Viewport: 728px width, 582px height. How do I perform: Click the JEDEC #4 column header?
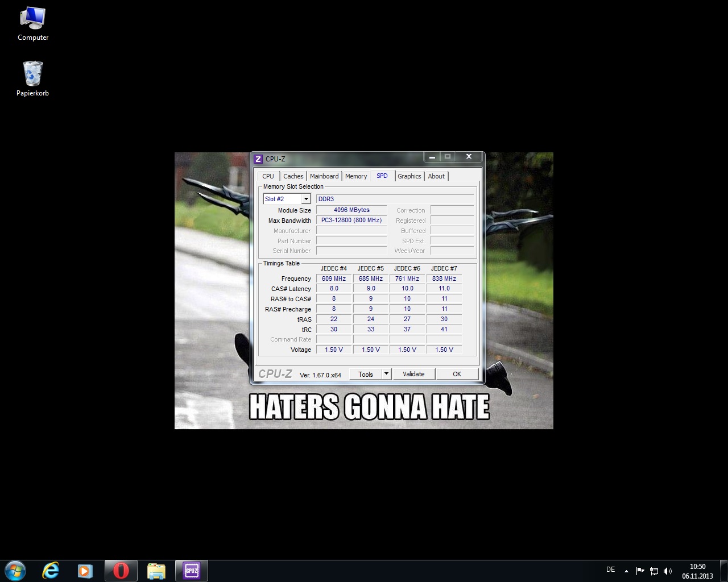coord(334,268)
